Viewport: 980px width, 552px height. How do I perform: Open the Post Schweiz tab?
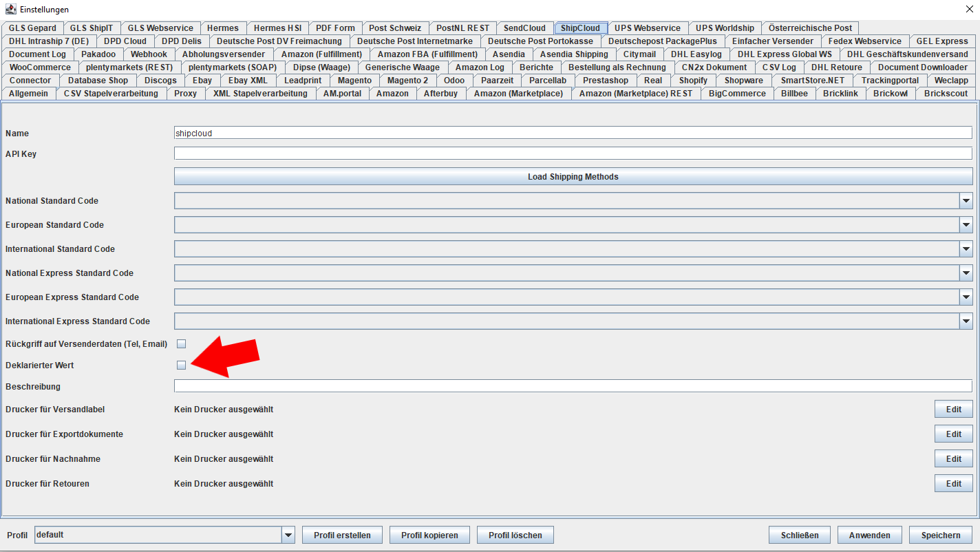395,28
